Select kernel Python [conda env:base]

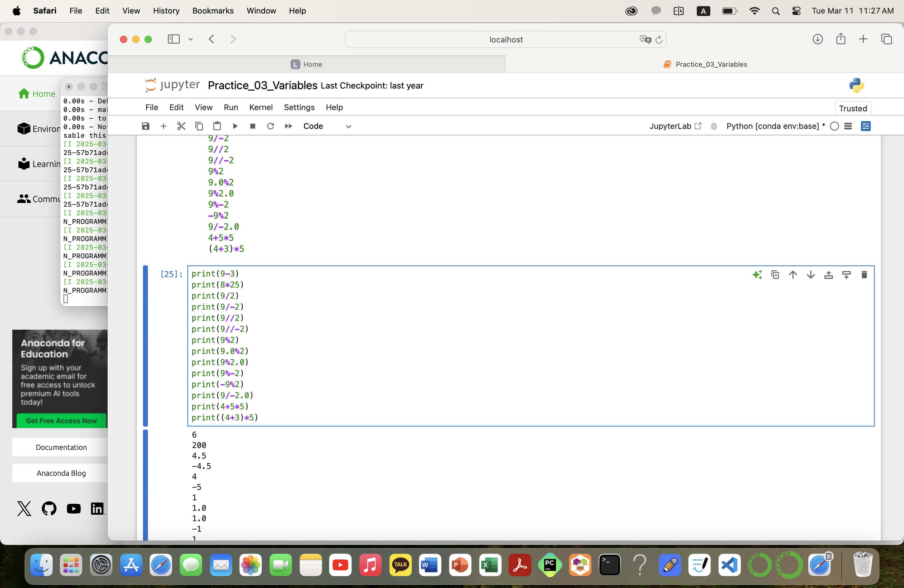[x=775, y=126]
